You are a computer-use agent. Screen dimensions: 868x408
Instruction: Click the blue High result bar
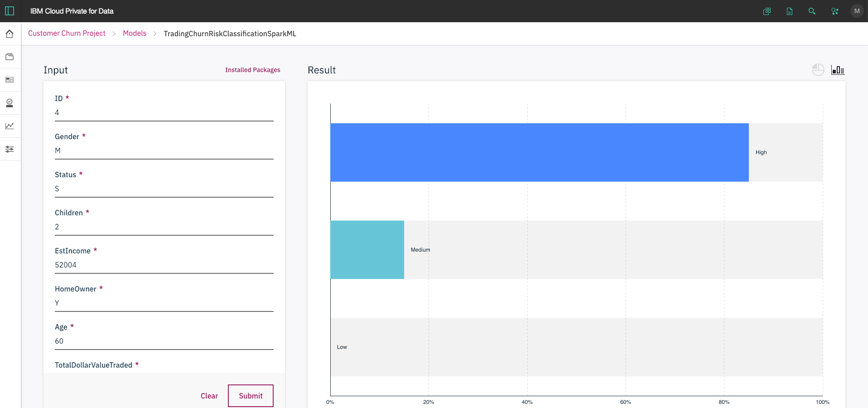[x=540, y=152]
